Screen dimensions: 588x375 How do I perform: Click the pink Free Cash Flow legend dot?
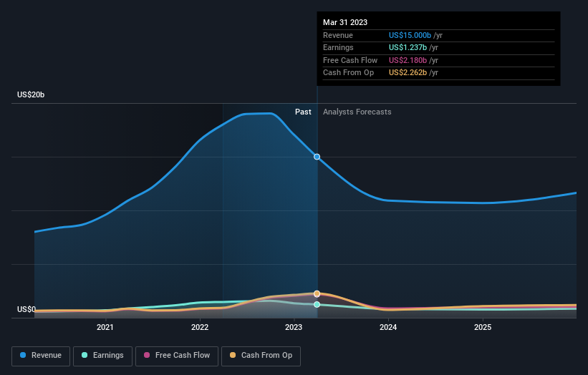coord(147,355)
